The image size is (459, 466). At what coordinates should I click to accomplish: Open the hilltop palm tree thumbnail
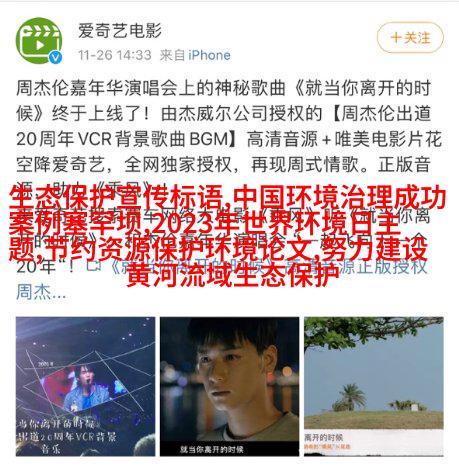pos(374,386)
